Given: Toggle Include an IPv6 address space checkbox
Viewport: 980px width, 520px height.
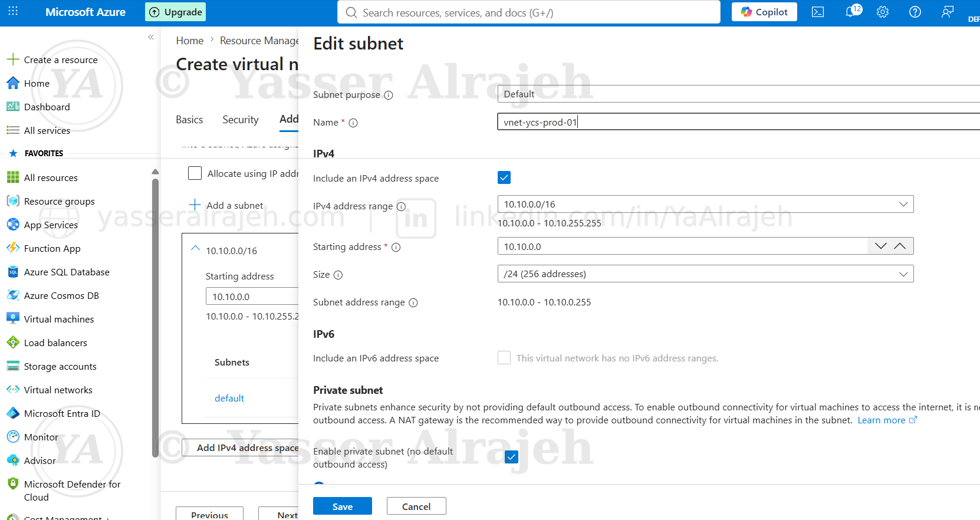Looking at the screenshot, I should [x=504, y=358].
